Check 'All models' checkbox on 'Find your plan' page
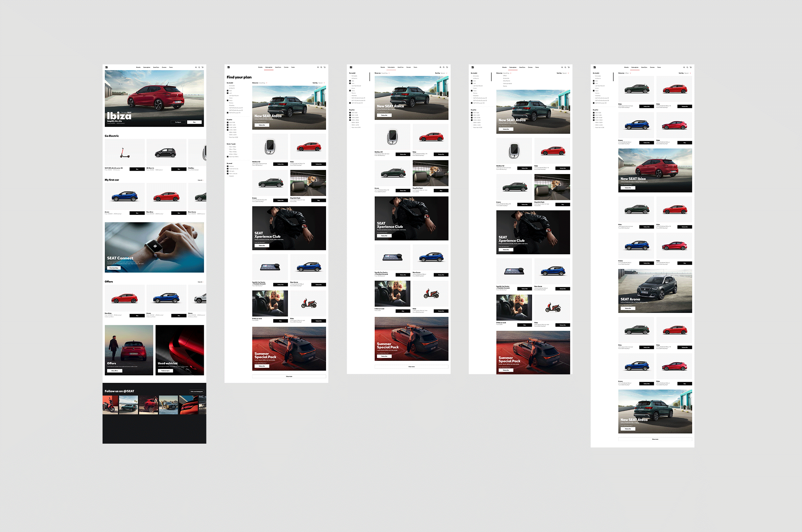Image resolution: width=802 pixels, height=532 pixels. click(x=228, y=86)
